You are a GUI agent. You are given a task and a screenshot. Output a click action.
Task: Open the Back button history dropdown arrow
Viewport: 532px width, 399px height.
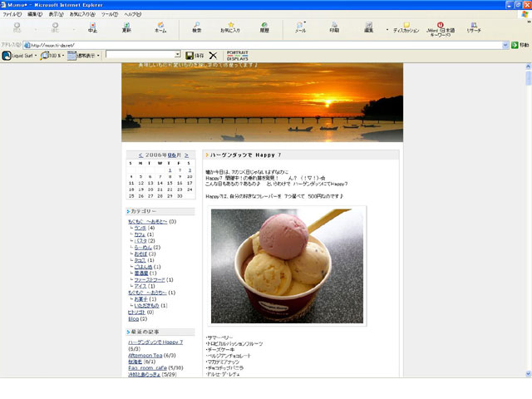coord(36,30)
